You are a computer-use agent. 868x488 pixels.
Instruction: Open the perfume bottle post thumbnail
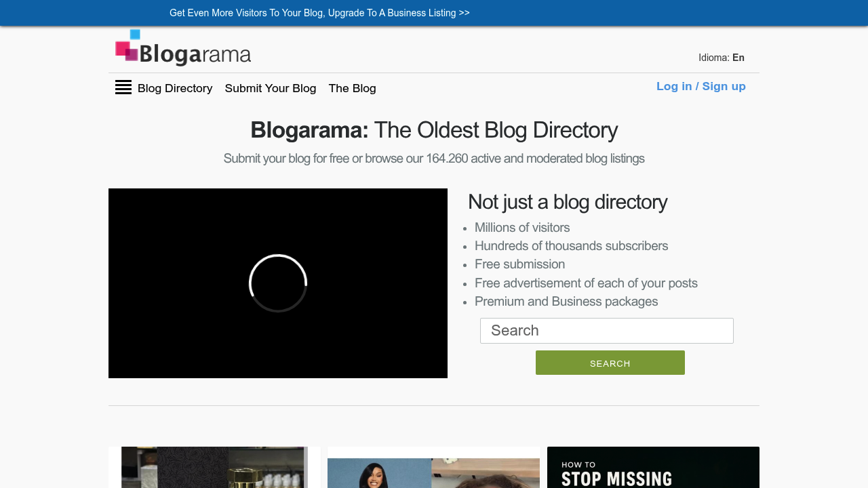point(214,467)
